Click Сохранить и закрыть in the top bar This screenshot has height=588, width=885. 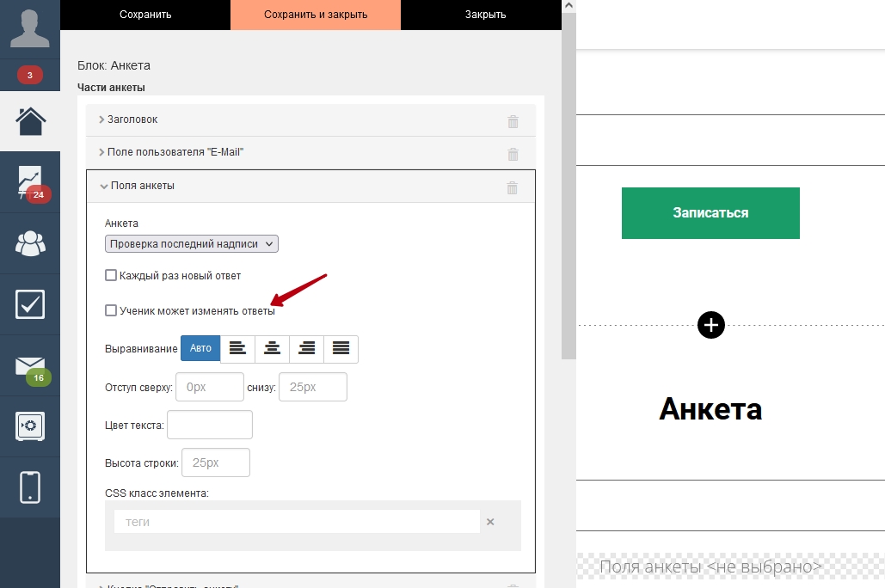pos(316,15)
